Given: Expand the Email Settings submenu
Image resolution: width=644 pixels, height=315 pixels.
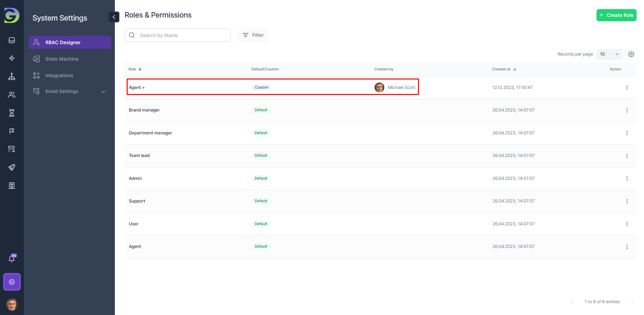Looking at the screenshot, I should [x=103, y=92].
